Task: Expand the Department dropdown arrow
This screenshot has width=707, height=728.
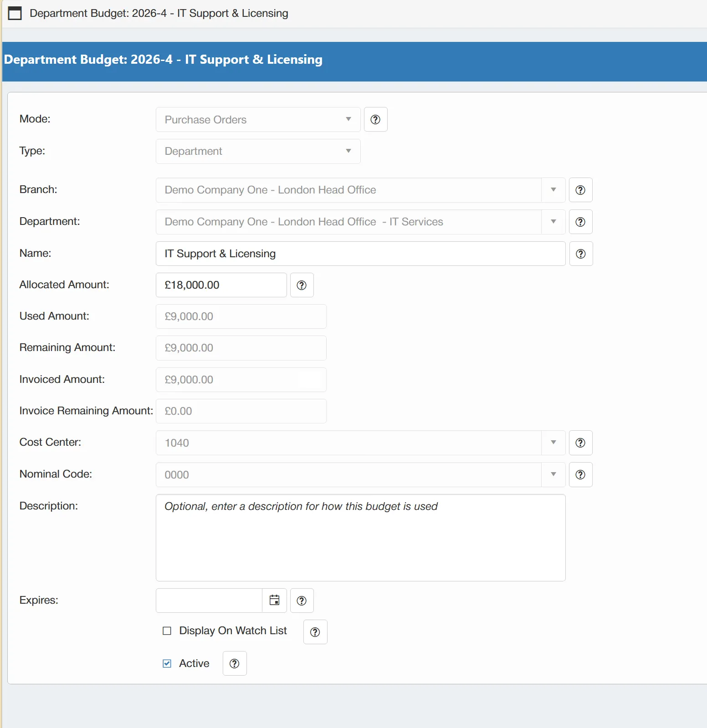Action: [553, 222]
